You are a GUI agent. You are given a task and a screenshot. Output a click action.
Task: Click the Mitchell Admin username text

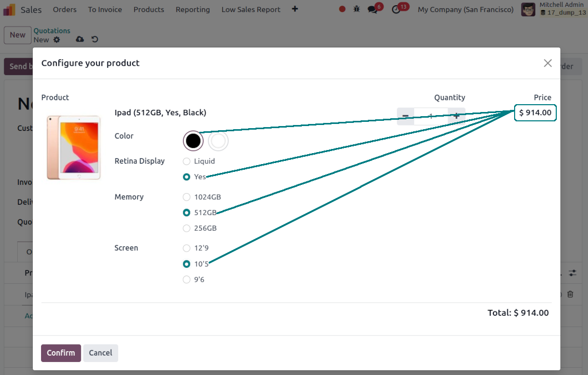561,5
